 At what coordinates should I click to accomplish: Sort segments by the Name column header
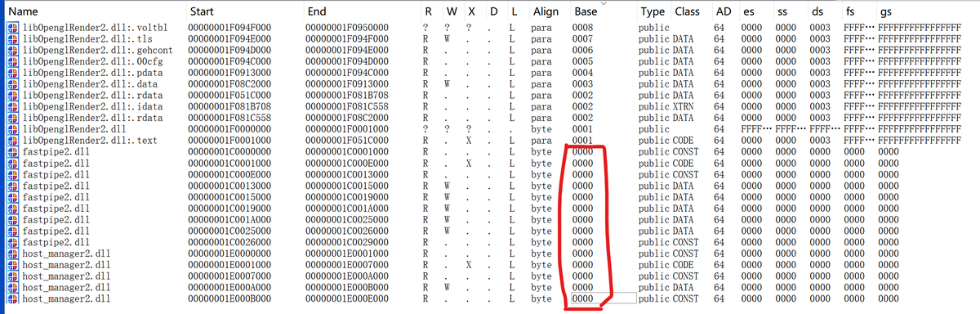point(23,12)
